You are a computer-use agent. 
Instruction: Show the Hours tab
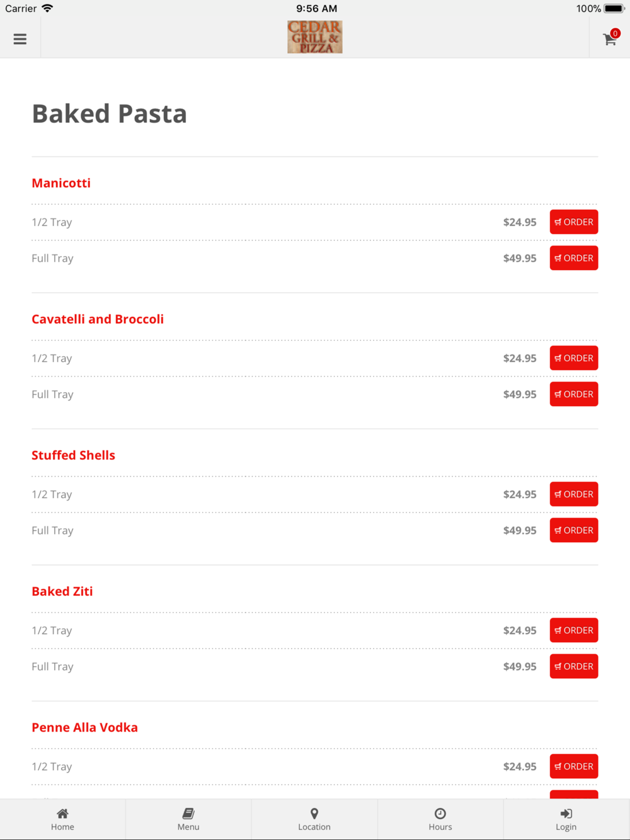click(440, 819)
